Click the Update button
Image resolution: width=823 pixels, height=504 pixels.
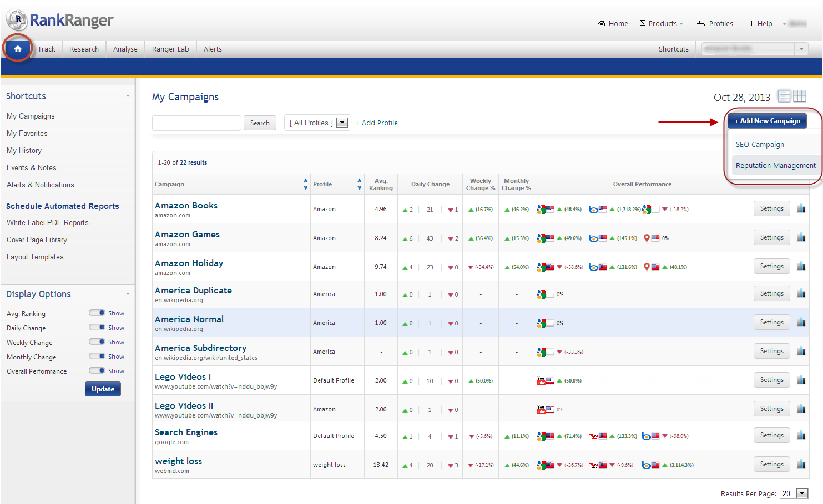(x=103, y=389)
